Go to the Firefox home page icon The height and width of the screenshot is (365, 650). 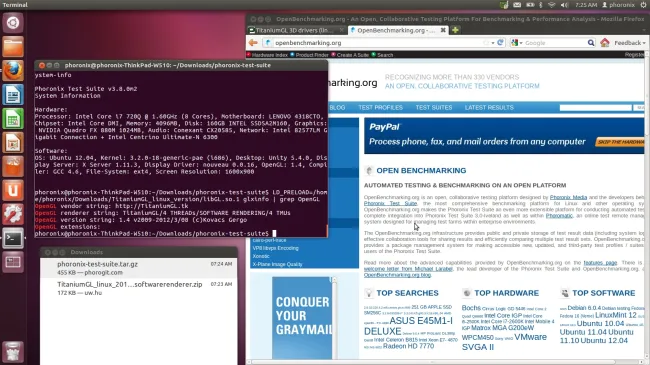(x=605, y=42)
